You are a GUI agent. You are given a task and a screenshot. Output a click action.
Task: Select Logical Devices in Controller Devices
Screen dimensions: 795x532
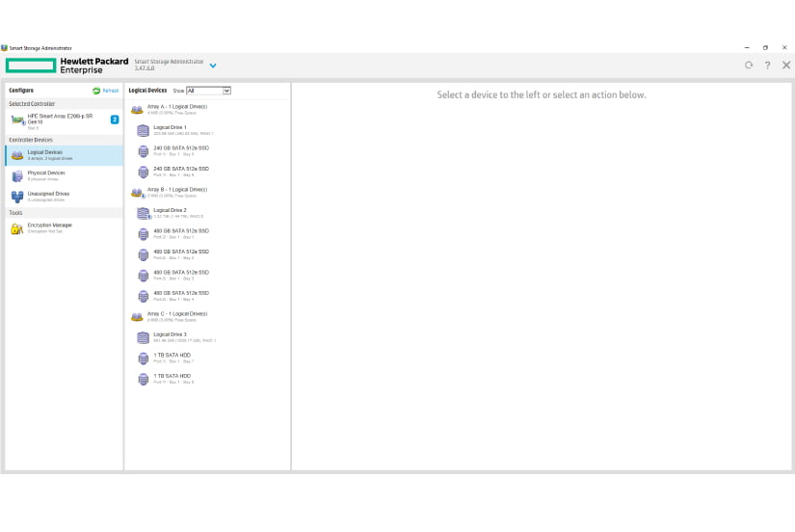tap(65, 155)
